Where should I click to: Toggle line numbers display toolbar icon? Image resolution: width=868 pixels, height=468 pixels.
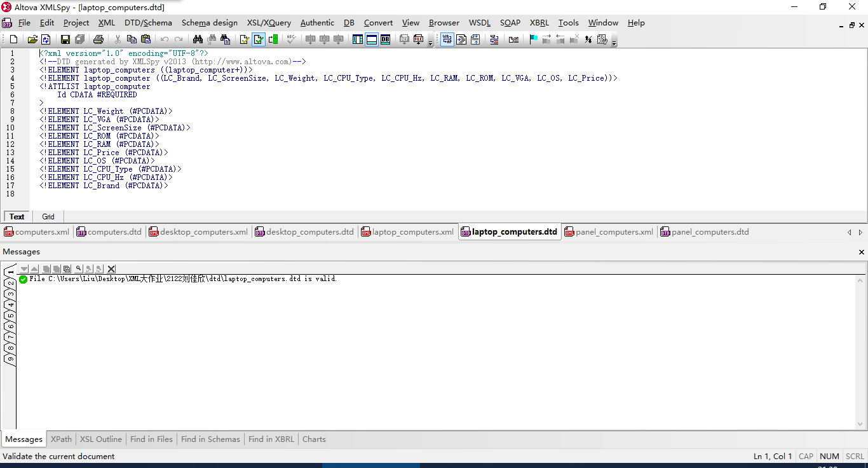494,39
